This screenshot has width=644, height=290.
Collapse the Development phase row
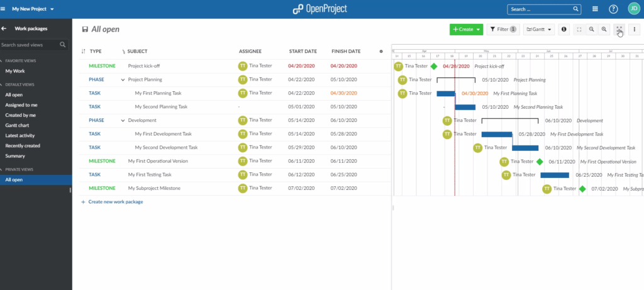click(x=123, y=120)
